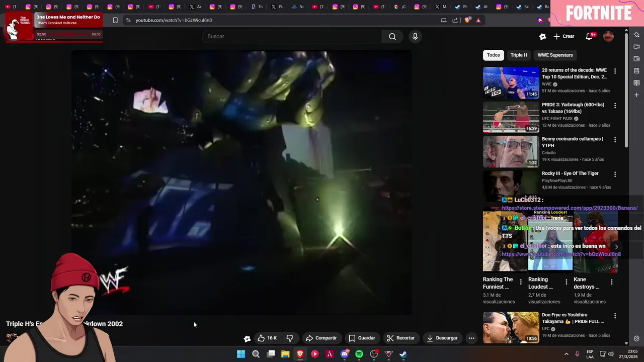This screenshot has width=644, height=362.
Task: Click the Cebollo channel name
Action: [x=549, y=153]
